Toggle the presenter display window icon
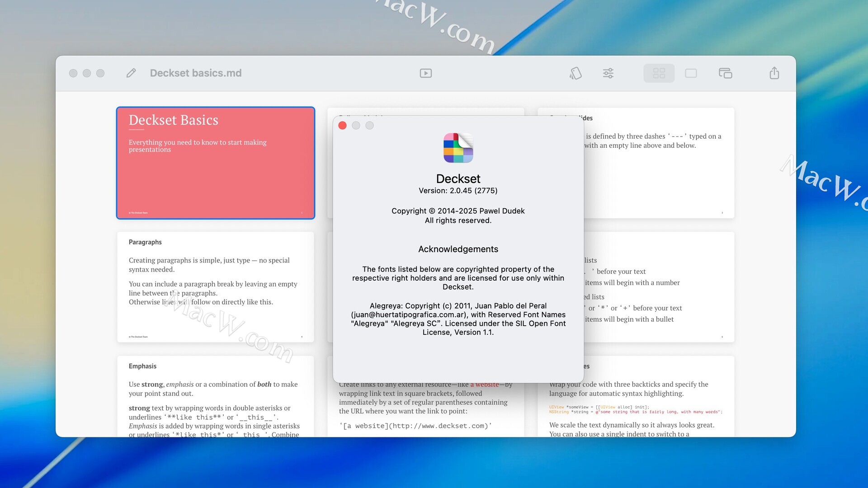The image size is (868, 488). coord(725,73)
